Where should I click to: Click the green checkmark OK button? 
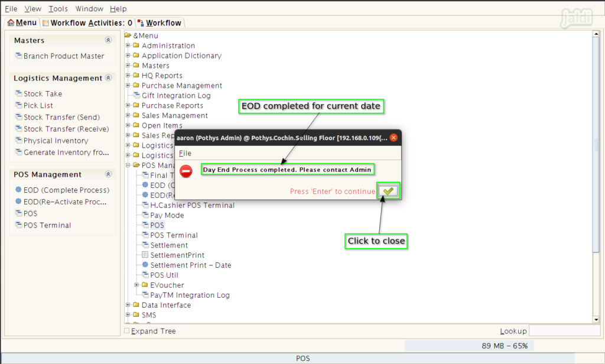point(388,191)
